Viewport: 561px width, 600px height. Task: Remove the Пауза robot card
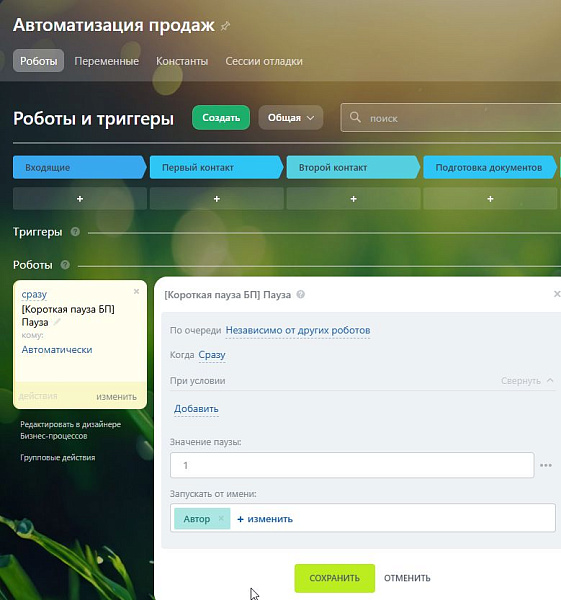point(136,292)
